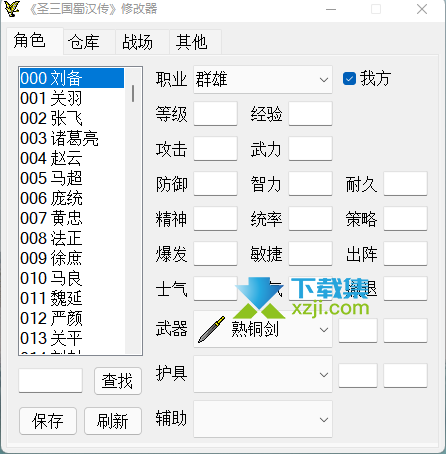
Task: Click the app icon in title bar
Action: [12, 9]
